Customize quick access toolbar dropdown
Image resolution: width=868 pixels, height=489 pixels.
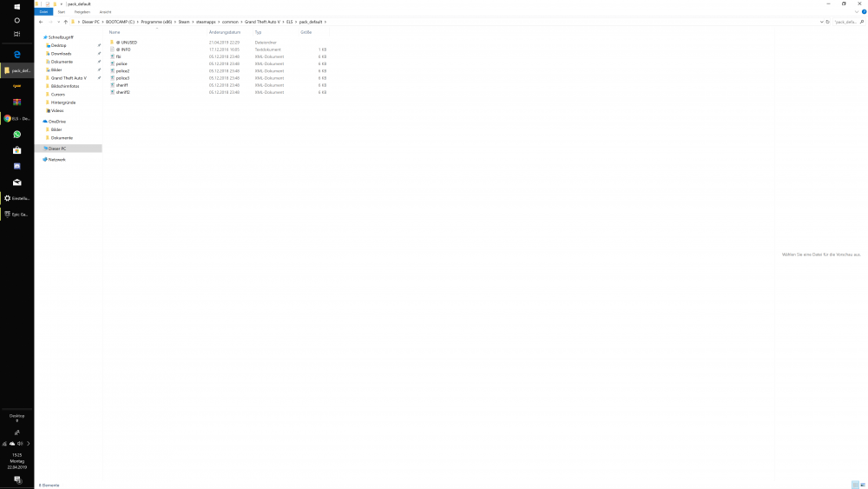coord(62,3)
